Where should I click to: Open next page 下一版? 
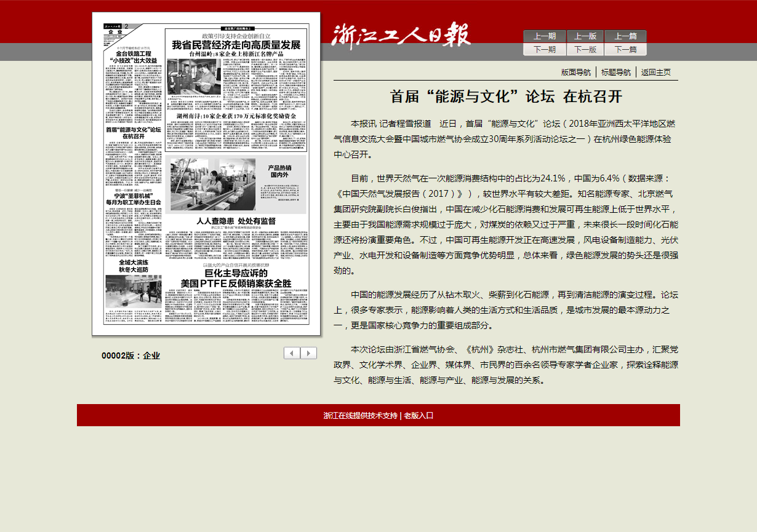tap(585, 50)
